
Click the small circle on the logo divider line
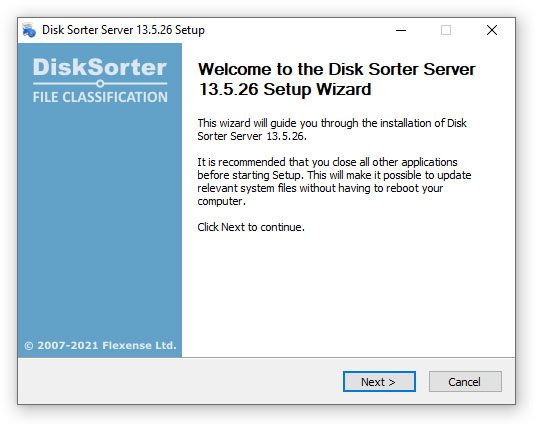tap(100, 84)
